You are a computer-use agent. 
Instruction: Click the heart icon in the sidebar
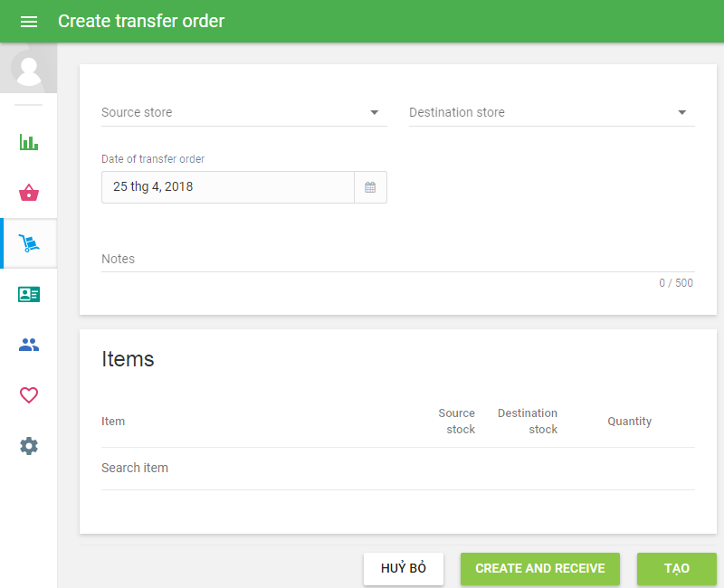point(28,395)
